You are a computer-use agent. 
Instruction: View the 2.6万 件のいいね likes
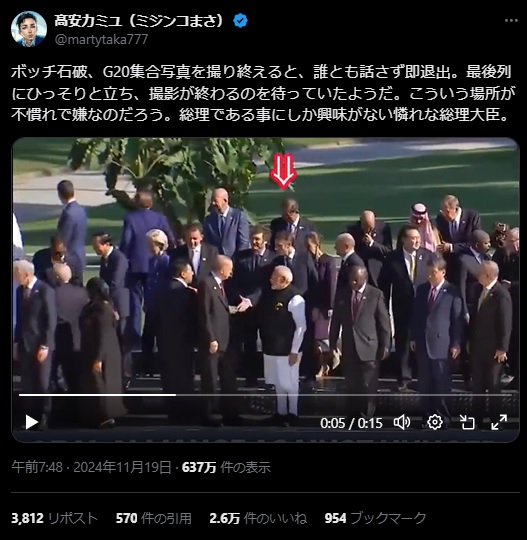pyautogui.click(x=258, y=518)
